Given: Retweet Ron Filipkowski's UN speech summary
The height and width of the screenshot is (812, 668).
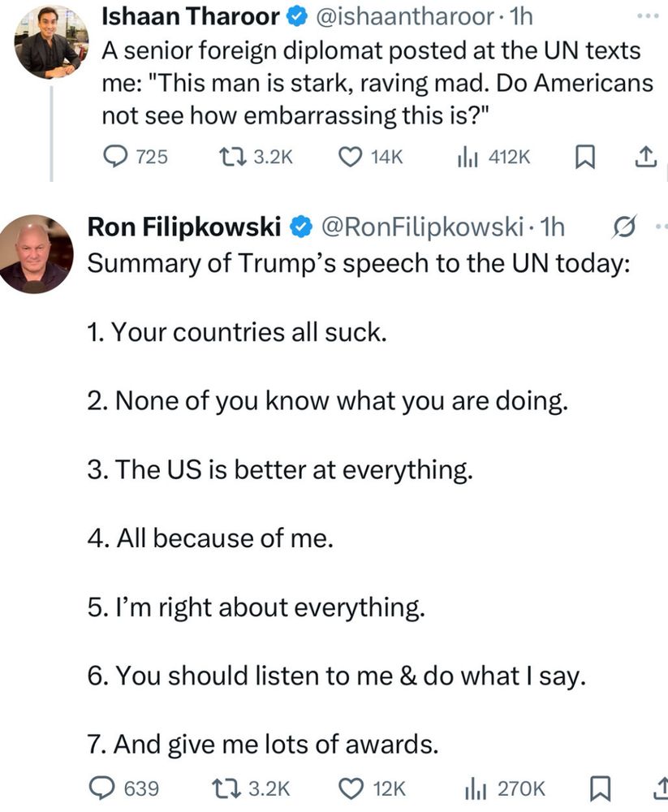Looking at the screenshot, I should click(222, 787).
